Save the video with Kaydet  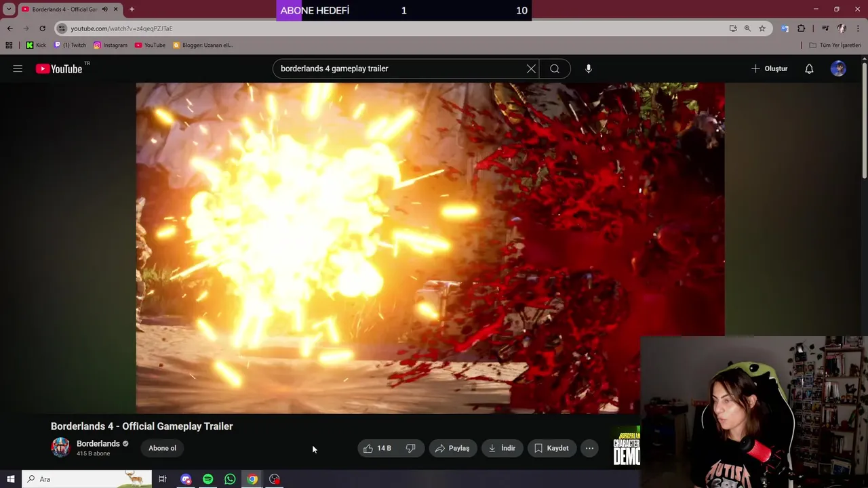tap(551, 448)
